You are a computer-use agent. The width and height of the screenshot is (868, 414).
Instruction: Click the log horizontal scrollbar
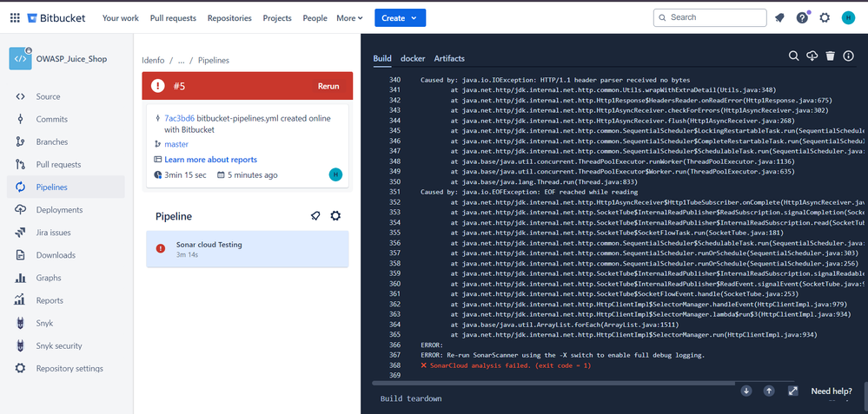[x=553, y=383]
